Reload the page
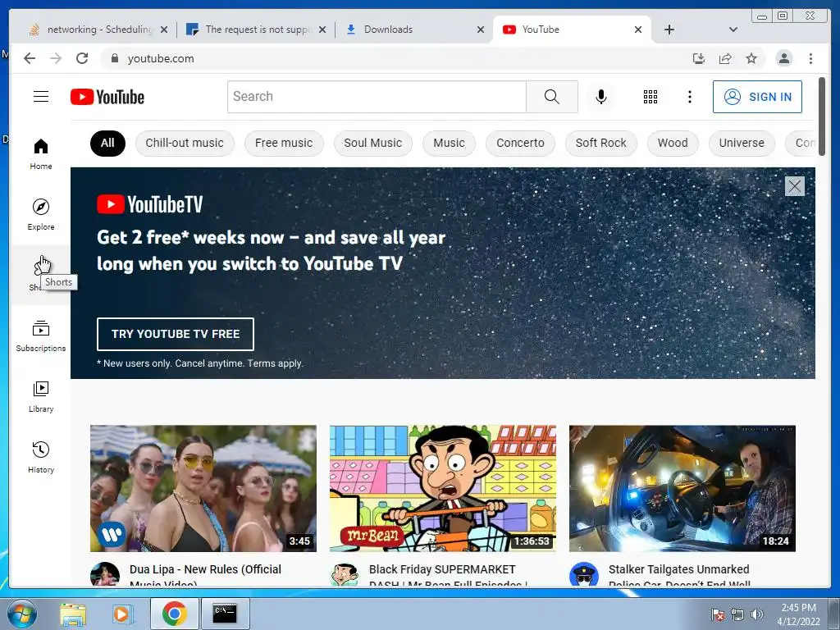This screenshot has width=840, height=630. coord(82,58)
